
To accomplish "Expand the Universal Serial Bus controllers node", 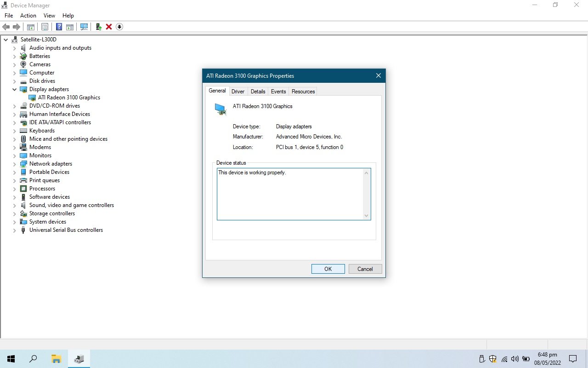I will pos(14,230).
